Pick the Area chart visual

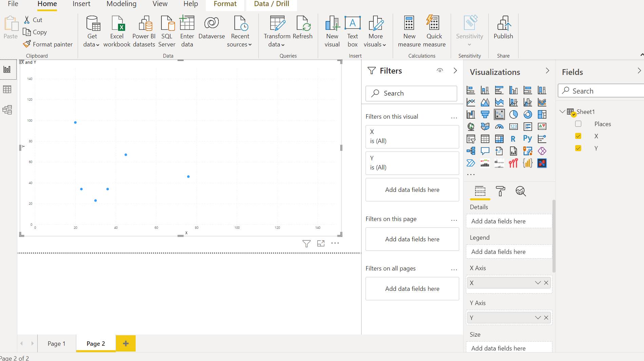click(485, 102)
